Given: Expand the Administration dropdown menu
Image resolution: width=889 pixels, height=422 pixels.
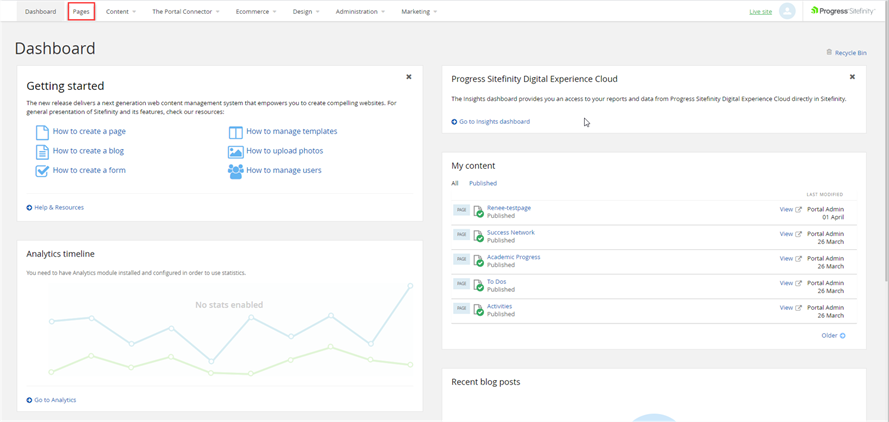Looking at the screenshot, I should tap(360, 12).
